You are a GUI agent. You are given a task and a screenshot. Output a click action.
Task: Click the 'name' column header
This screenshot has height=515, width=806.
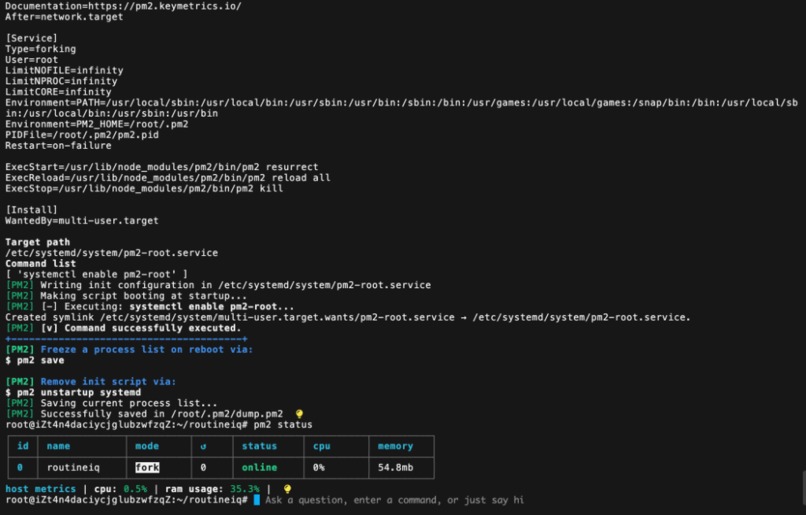[x=58, y=446]
